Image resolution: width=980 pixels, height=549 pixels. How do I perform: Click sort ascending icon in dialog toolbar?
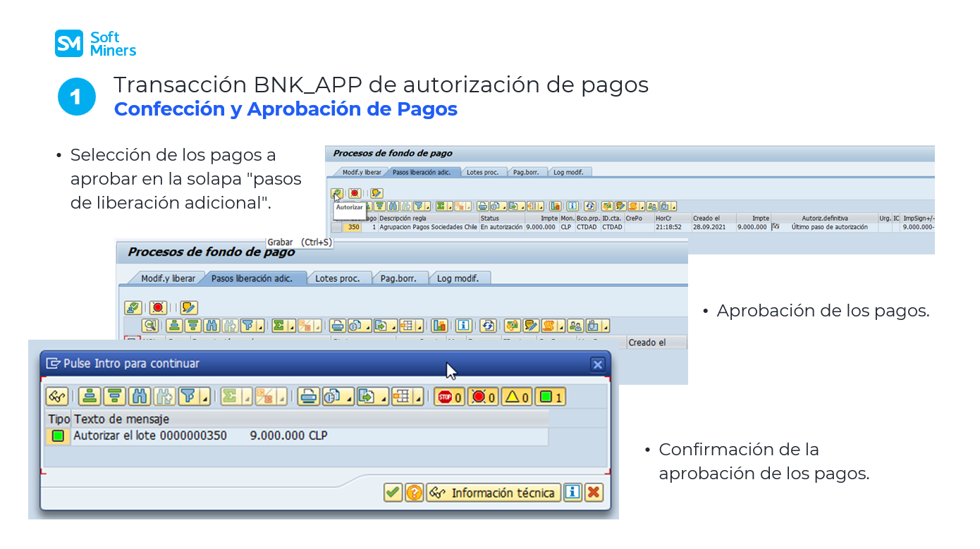(x=90, y=397)
